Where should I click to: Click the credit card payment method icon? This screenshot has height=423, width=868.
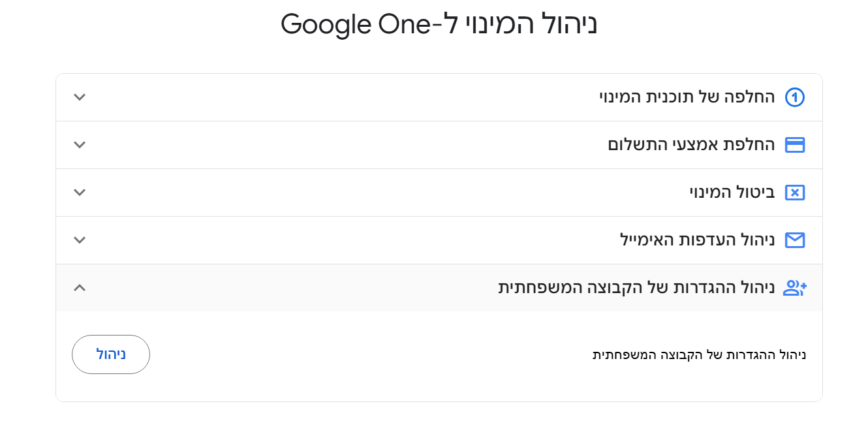click(x=794, y=145)
